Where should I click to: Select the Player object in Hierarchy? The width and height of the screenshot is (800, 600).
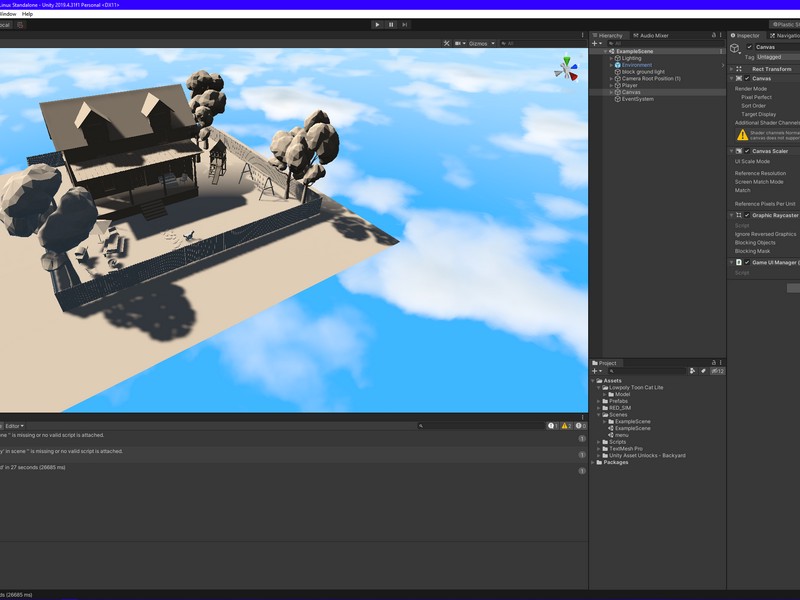(630, 85)
